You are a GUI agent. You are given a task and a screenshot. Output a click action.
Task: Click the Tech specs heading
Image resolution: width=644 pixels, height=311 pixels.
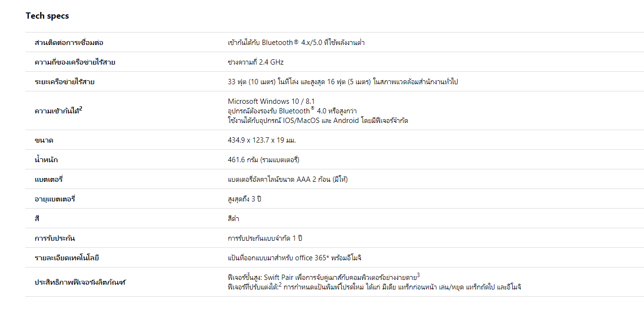[47, 16]
